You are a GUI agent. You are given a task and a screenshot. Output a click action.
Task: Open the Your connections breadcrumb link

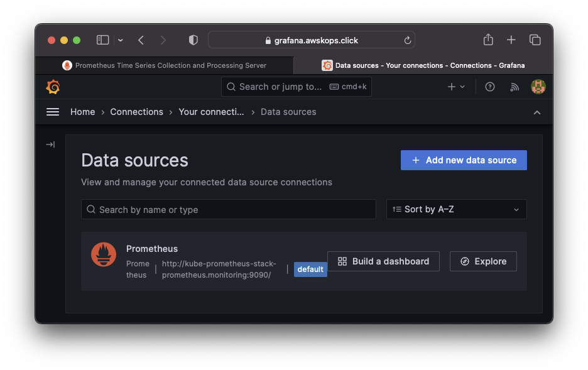click(x=211, y=112)
